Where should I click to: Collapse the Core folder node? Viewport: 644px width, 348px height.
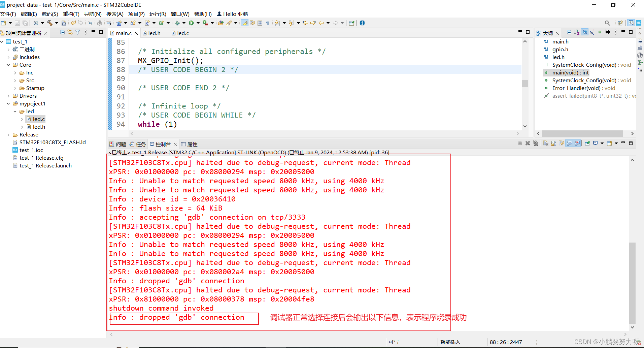[8, 65]
